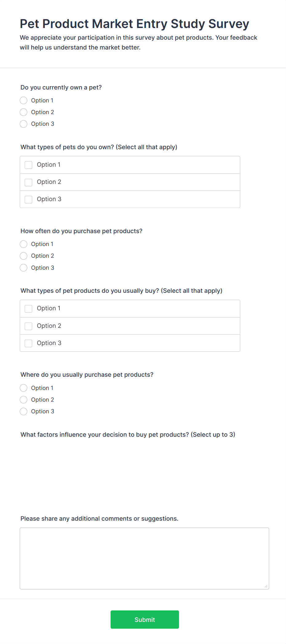Submit the pet product survey

pyautogui.click(x=145, y=619)
